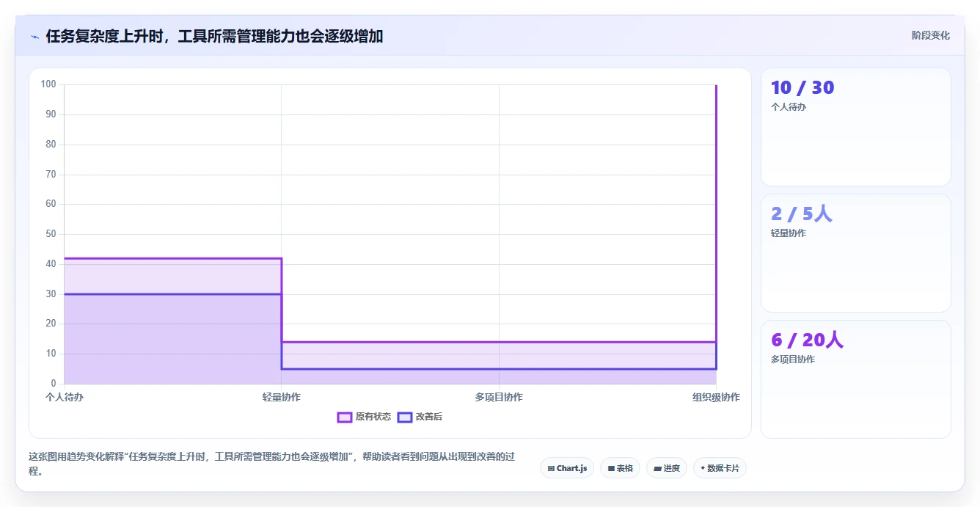Click the blue 改善后 legend swatch
This screenshot has width=980, height=507.
[404, 417]
